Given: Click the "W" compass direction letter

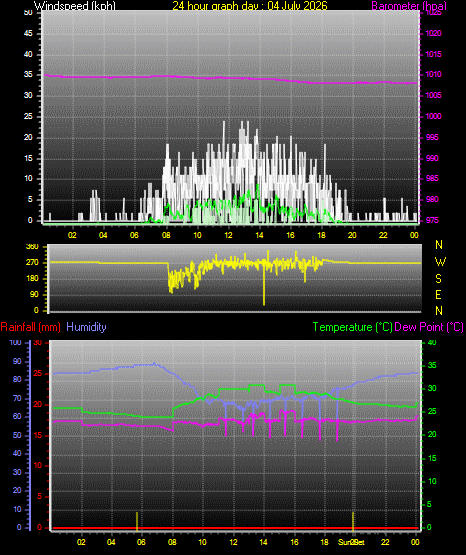Looking at the screenshot, I should point(440,262).
